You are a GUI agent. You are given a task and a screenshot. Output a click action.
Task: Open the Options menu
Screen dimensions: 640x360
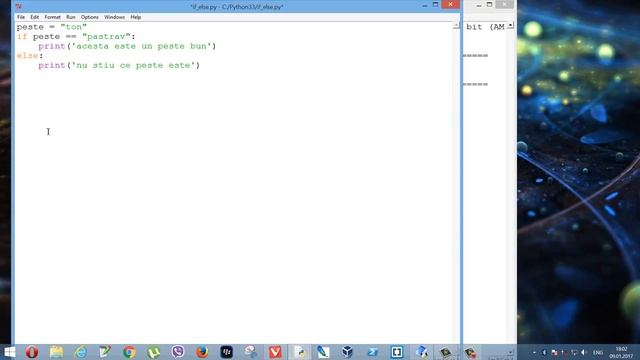coord(89,17)
